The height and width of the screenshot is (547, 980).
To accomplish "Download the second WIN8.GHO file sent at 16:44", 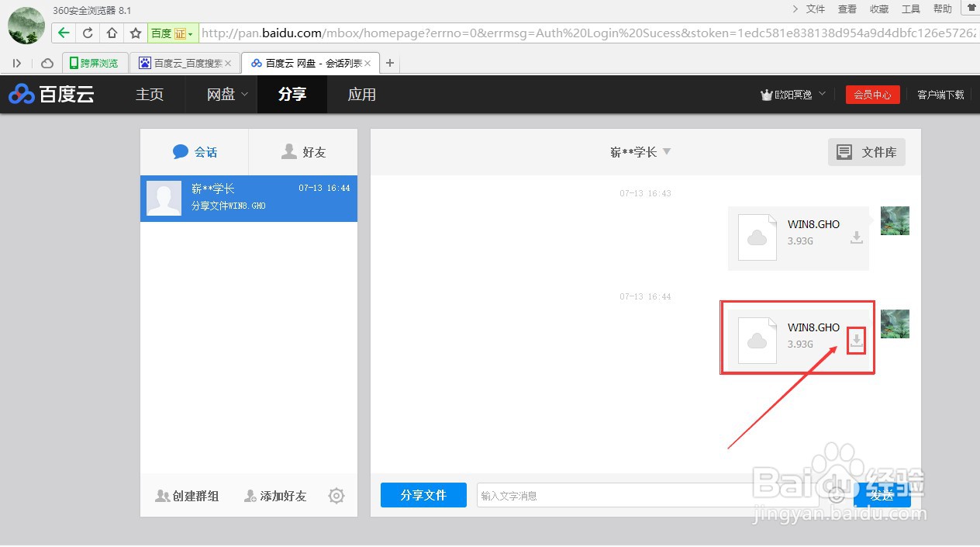I will [857, 340].
